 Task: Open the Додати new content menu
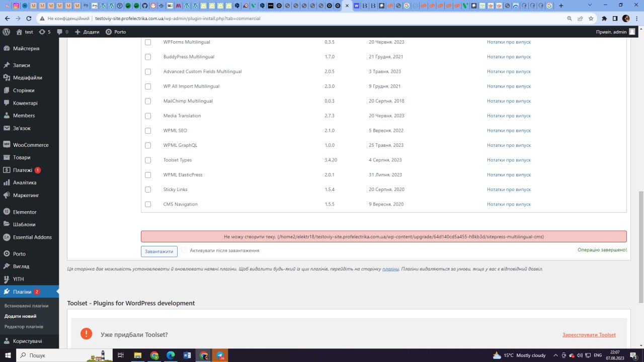[87, 32]
